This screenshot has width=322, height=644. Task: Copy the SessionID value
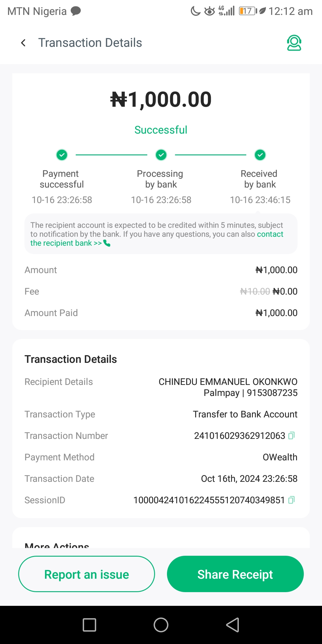(x=291, y=500)
